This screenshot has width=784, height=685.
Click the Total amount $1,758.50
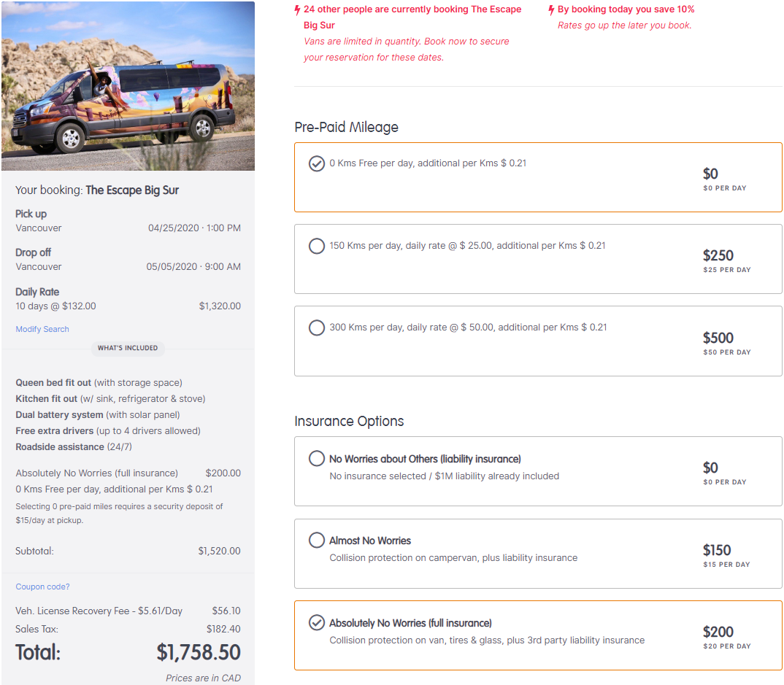199,652
